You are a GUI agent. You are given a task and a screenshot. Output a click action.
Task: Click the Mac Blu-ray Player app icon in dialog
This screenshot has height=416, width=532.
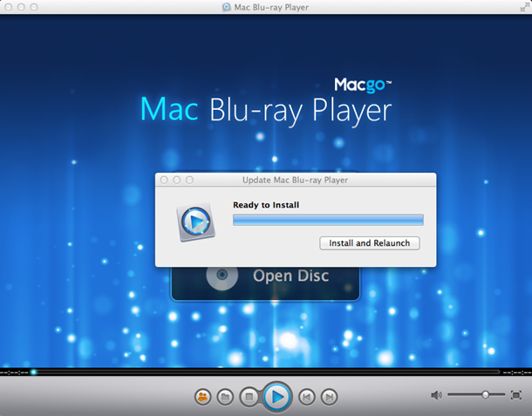(195, 223)
